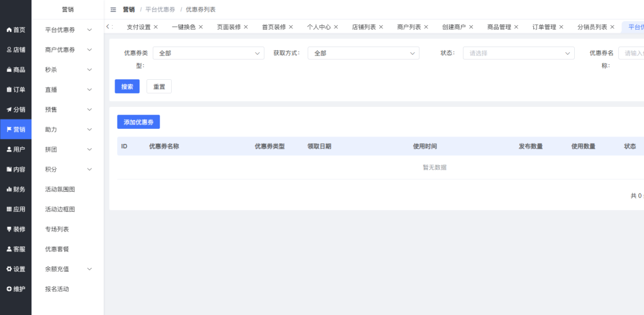Close the 店铺列表 tab
644x315 pixels.
(x=381, y=26)
